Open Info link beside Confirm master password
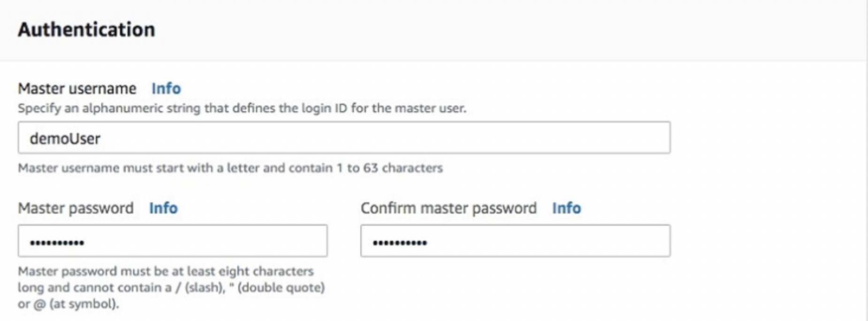The height and width of the screenshot is (321, 868). [566, 208]
